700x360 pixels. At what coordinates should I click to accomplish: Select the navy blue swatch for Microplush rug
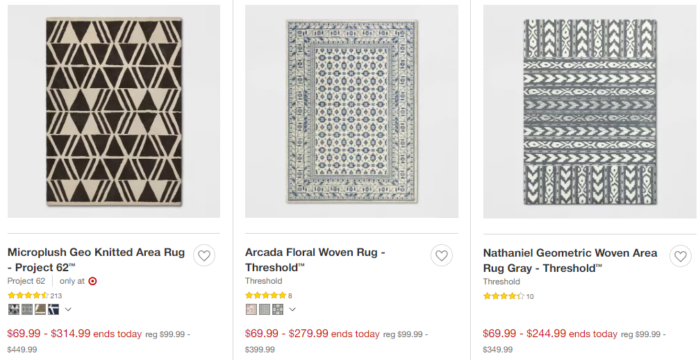(54, 309)
